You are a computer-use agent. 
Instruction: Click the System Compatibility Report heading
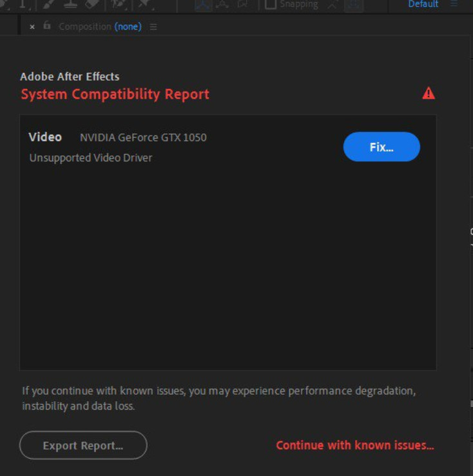[x=115, y=94]
